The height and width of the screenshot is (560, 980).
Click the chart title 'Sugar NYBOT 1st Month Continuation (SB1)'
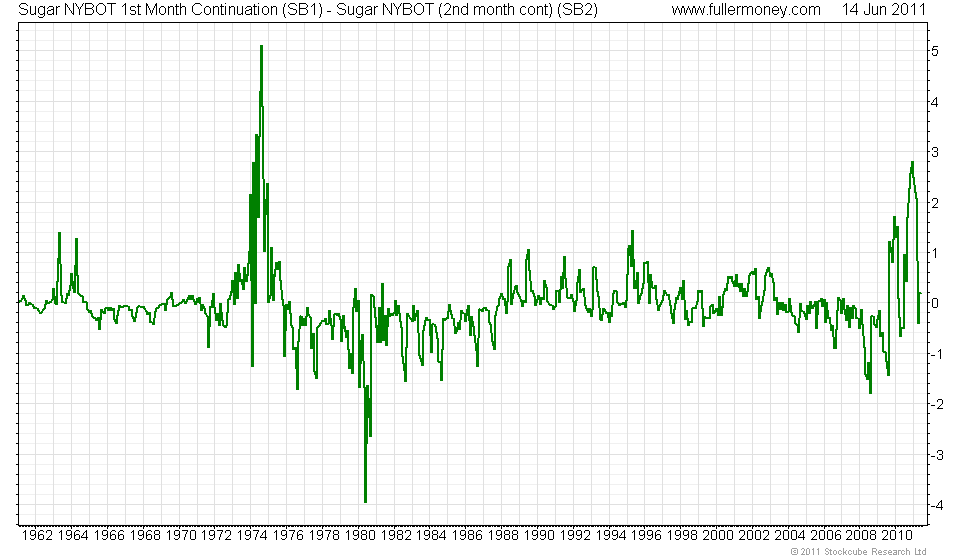(x=170, y=10)
